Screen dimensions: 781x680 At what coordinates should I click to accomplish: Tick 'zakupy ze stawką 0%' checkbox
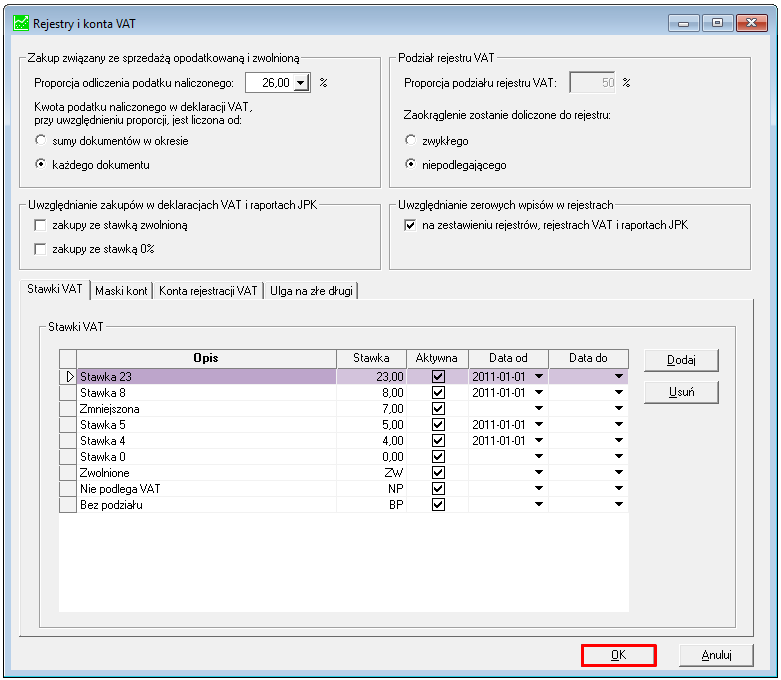pyautogui.click(x=40, y=249)
